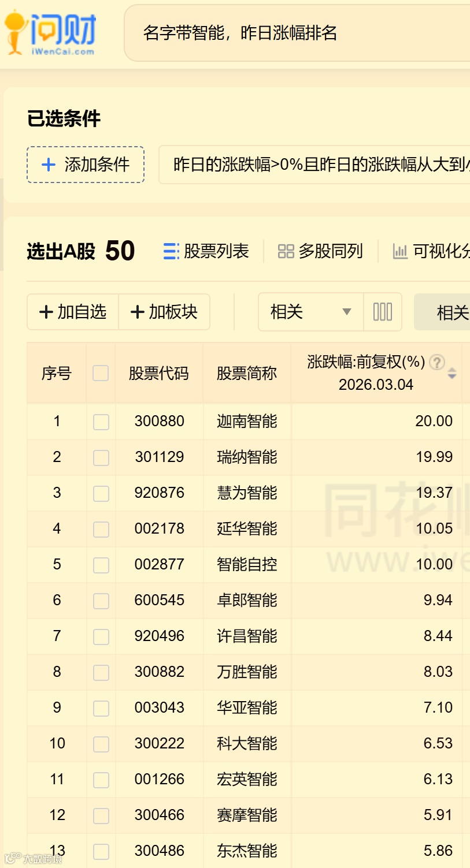Screen dimensions: 470x868
Task: Check the box for 卓郎智能
Action: pyautogui.click(x=101, y=601)
